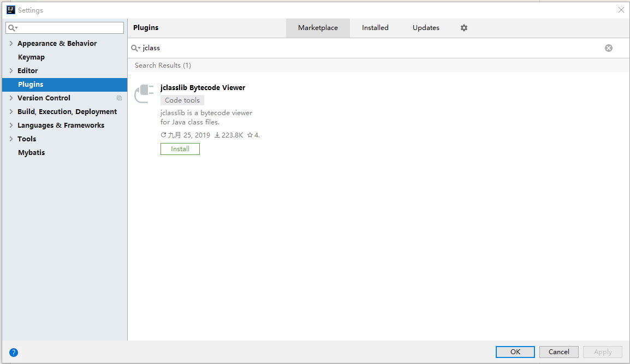Expand the Editor settings node
The height and width of the screenshot is (364, 630).
coord(11,71)
